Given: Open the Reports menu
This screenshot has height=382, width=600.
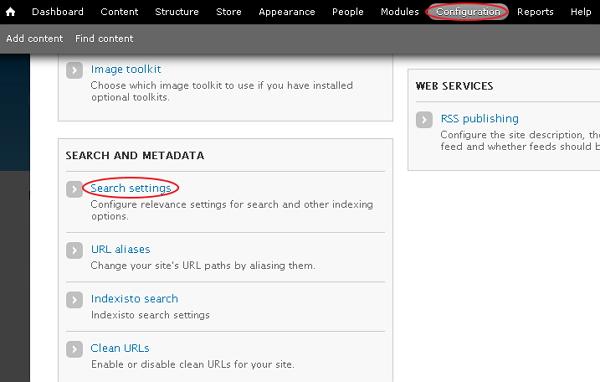Looking at the screenshot, I should click(x=535, y=12).
